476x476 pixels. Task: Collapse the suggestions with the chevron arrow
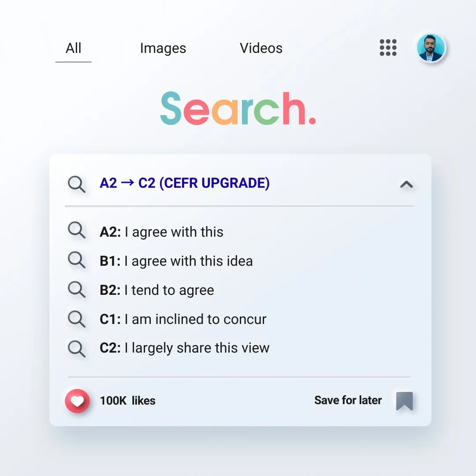(x=406, y=185)
